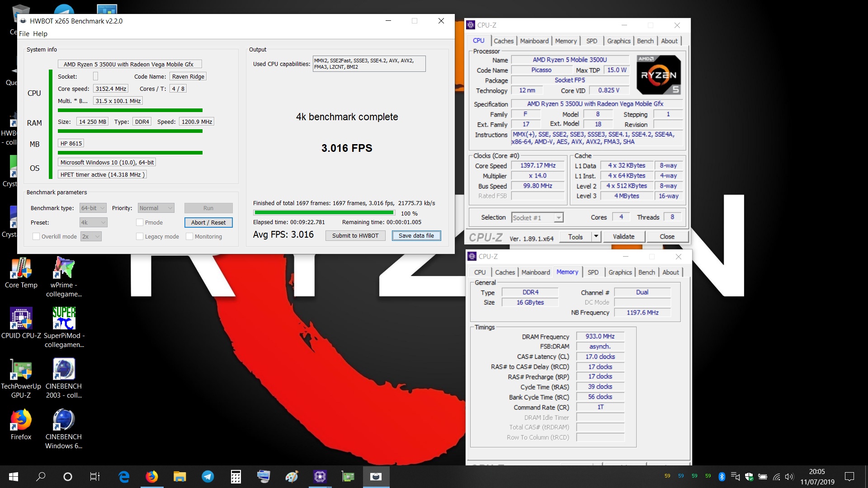868x488 pixels.
Task: Open CPUID CPU-Z desktop icon
Action: [21, 323]
